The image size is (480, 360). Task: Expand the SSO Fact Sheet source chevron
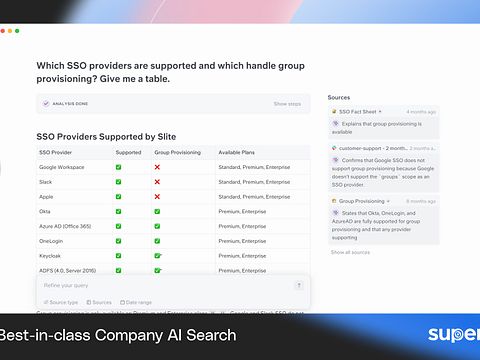(380, 112)
